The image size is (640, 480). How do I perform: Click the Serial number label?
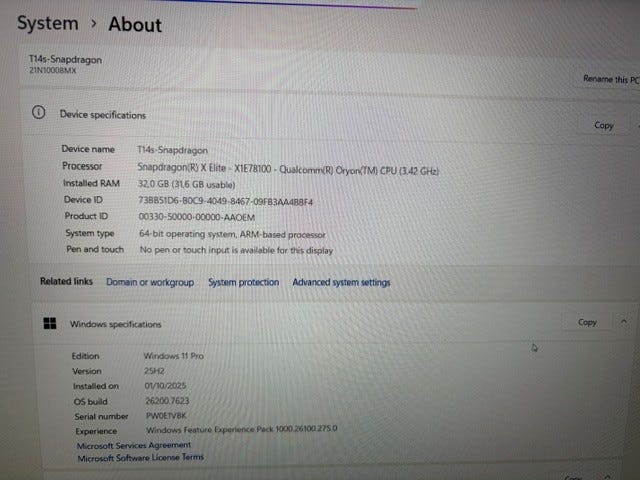(101, 416)
